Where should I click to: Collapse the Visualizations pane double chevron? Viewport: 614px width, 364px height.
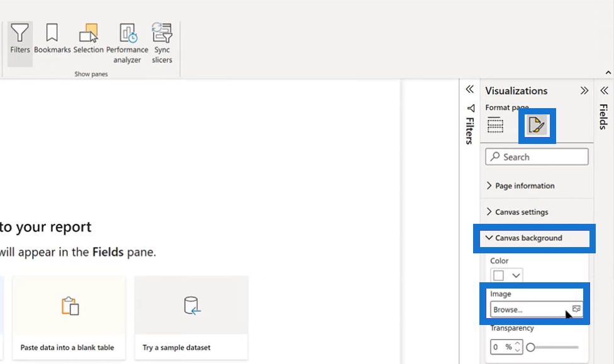tap(584, 91)
